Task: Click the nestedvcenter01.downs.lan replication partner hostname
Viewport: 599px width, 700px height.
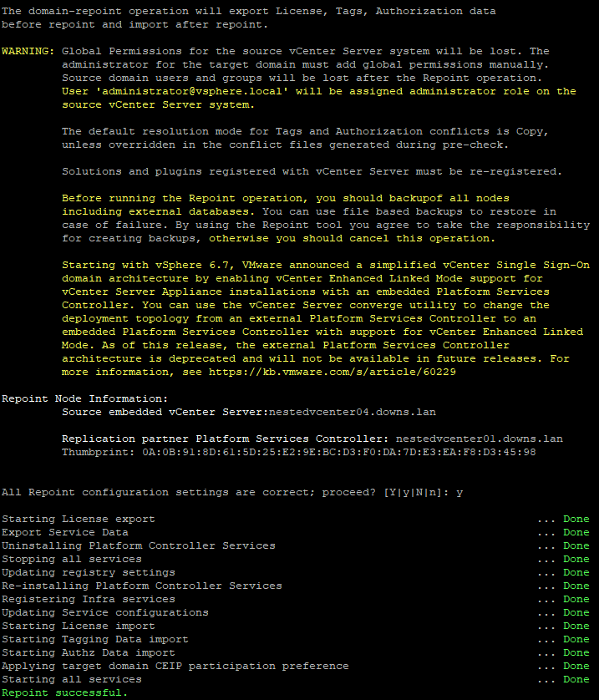Action: 479,439
